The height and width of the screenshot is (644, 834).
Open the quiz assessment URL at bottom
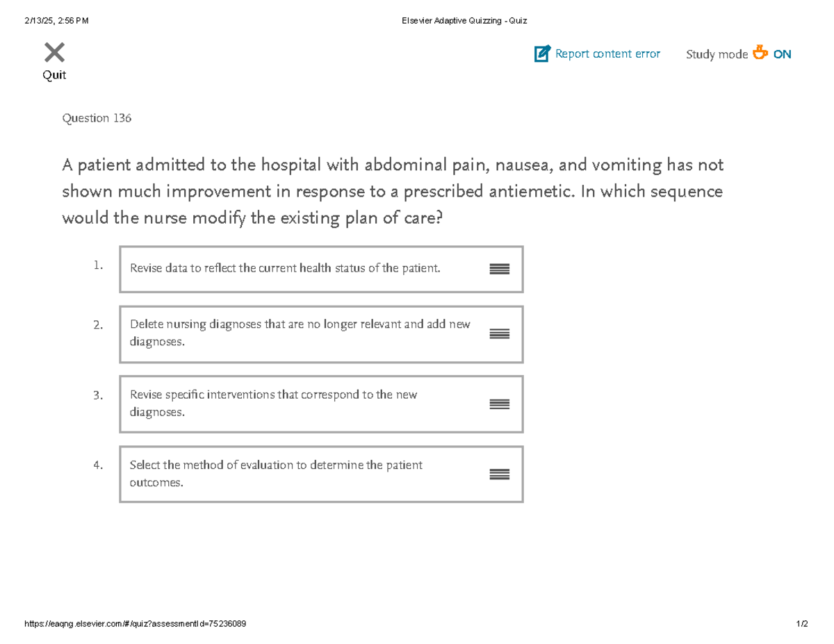coord(136,623)
